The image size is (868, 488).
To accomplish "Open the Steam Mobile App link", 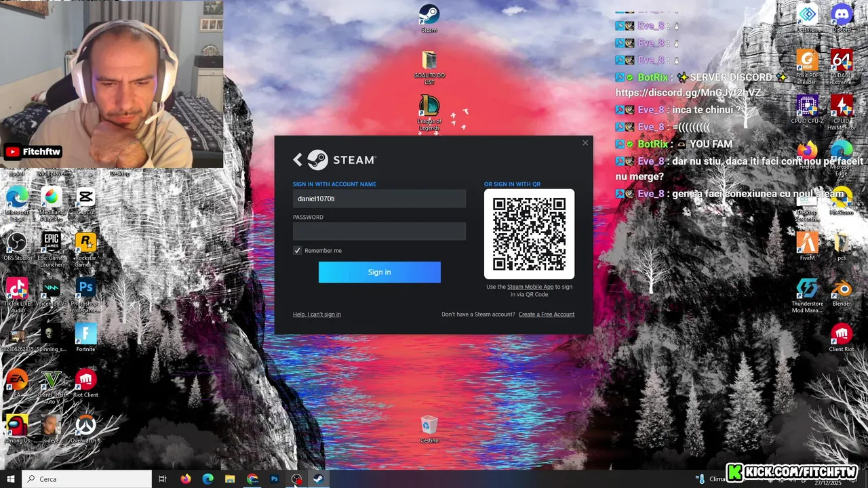I will 530,287.
